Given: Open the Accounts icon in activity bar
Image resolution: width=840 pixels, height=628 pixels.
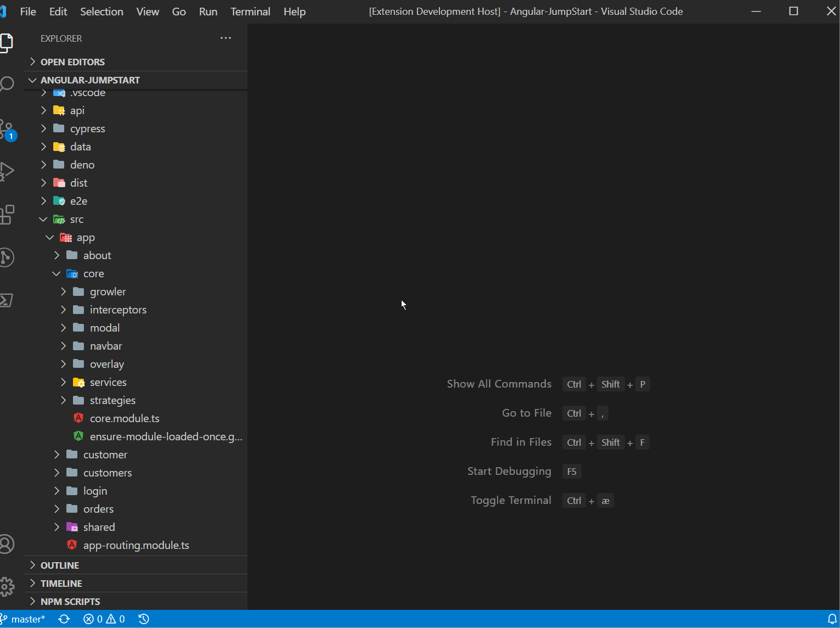Looking at the screenshot, I should tap(7, 544).
